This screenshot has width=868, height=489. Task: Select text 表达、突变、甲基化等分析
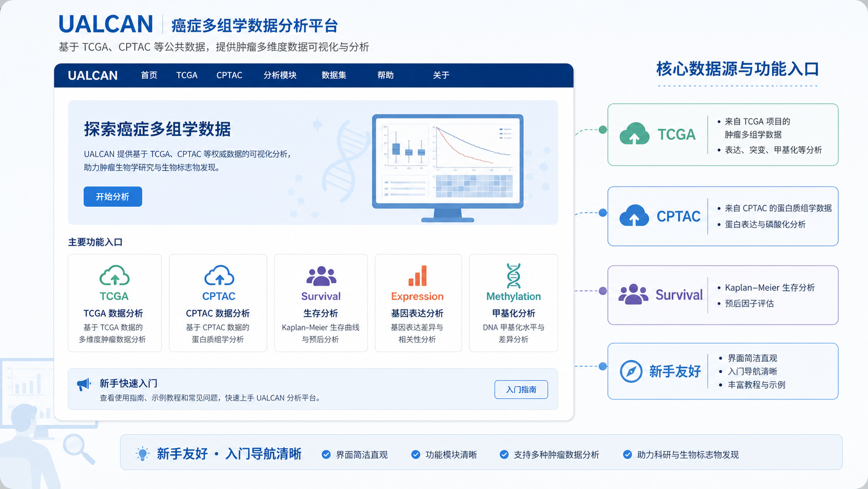coord(773,150)
